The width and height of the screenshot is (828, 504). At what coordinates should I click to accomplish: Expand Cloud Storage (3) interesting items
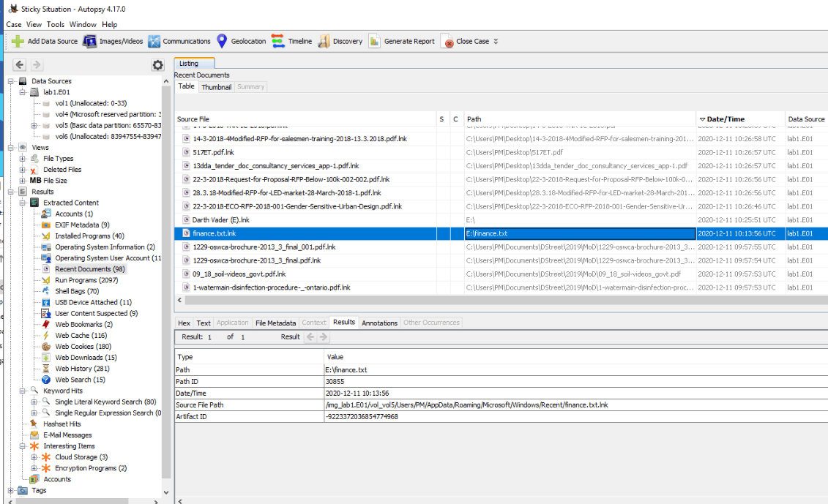(x=34, y=457)
